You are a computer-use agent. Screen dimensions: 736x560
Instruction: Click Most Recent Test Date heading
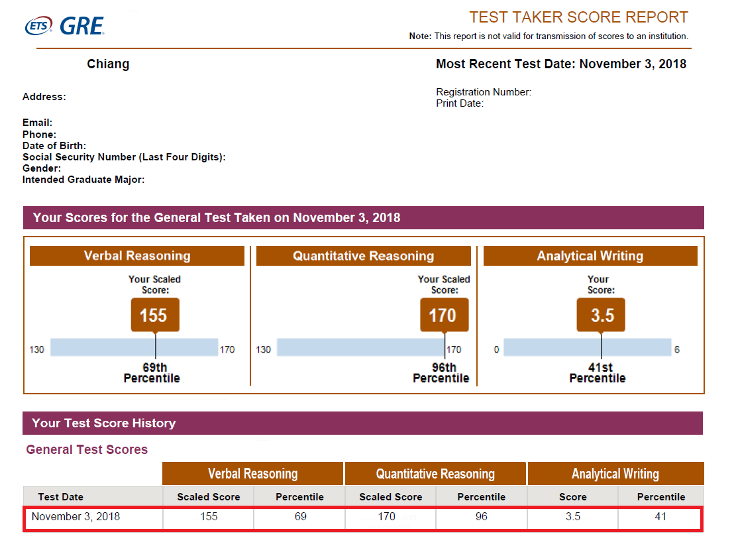[561, 64]
